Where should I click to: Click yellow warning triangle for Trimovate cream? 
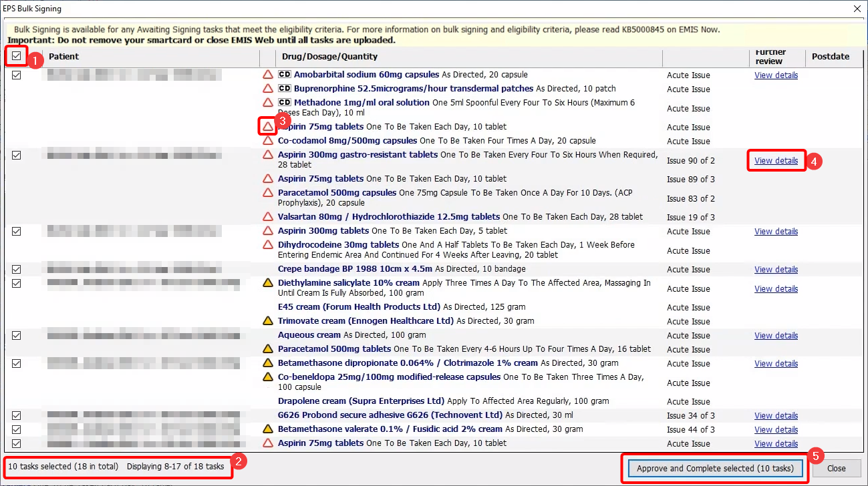pyautogui.click(x=268, y=321)
